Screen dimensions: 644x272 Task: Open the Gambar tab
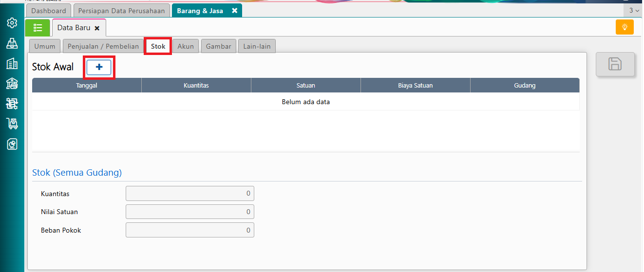(x=219, y=46)
